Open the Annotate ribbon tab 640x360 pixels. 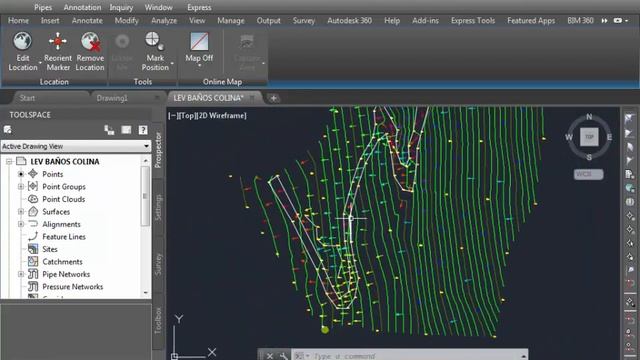(87, 20)
